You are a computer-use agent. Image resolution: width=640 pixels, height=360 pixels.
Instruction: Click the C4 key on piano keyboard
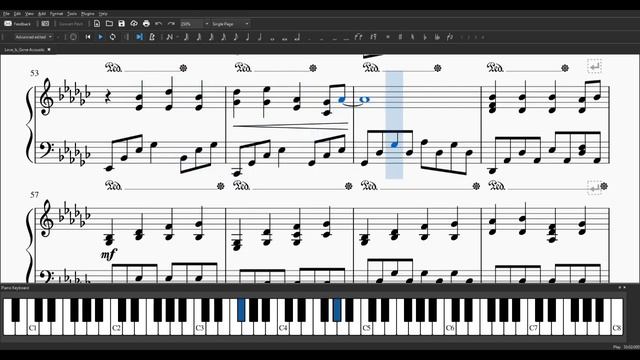(283, 328)
